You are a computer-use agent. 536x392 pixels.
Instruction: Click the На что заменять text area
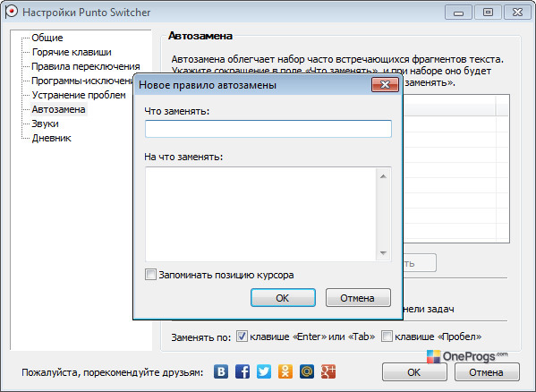tap(261, 214)
